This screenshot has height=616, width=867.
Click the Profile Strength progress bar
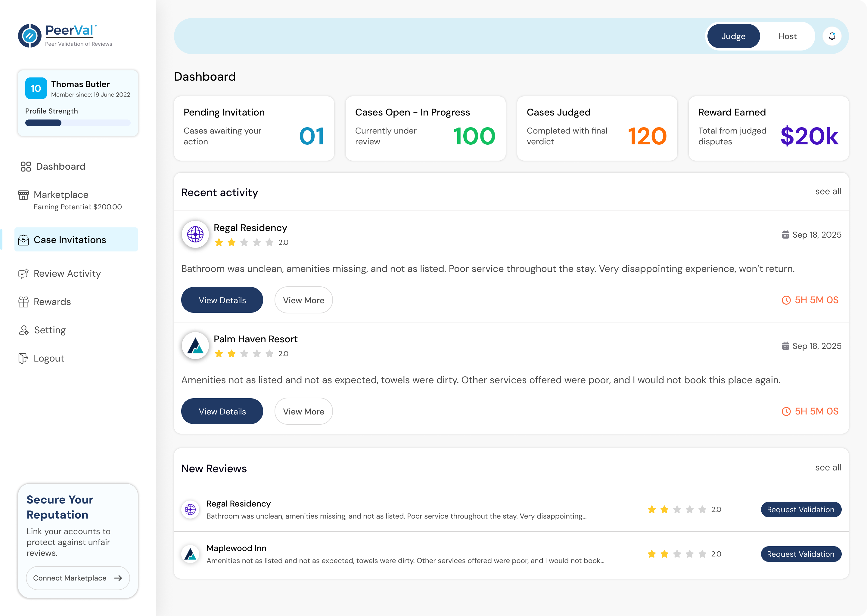click(x=78, y=123)
